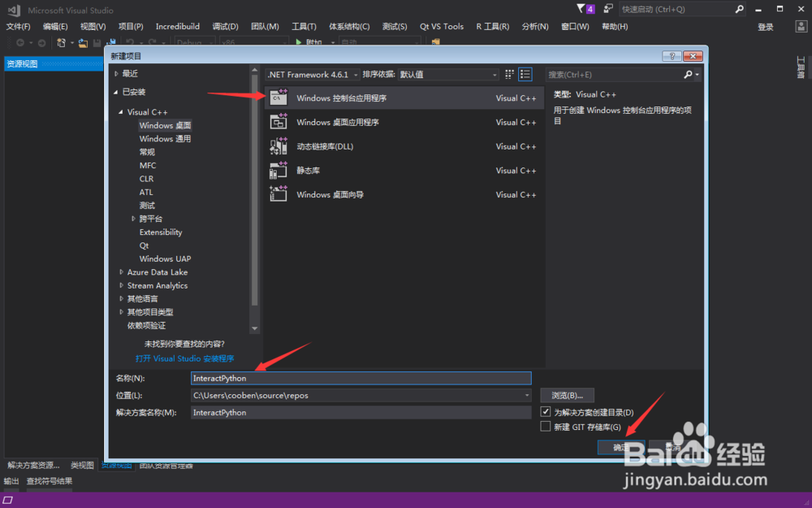Collapse the Visual C++ tree node
The height and width of the screenshot is (508, 812).
(121, 112)
